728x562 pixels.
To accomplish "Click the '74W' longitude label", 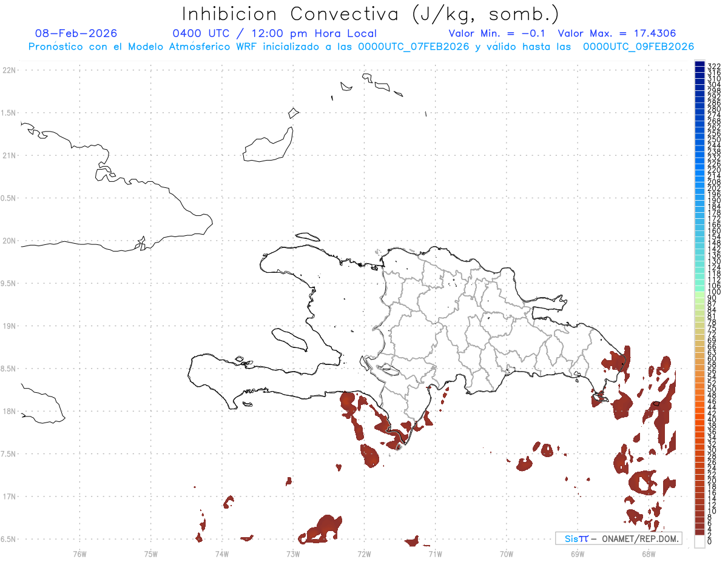I will click(221, 554).
